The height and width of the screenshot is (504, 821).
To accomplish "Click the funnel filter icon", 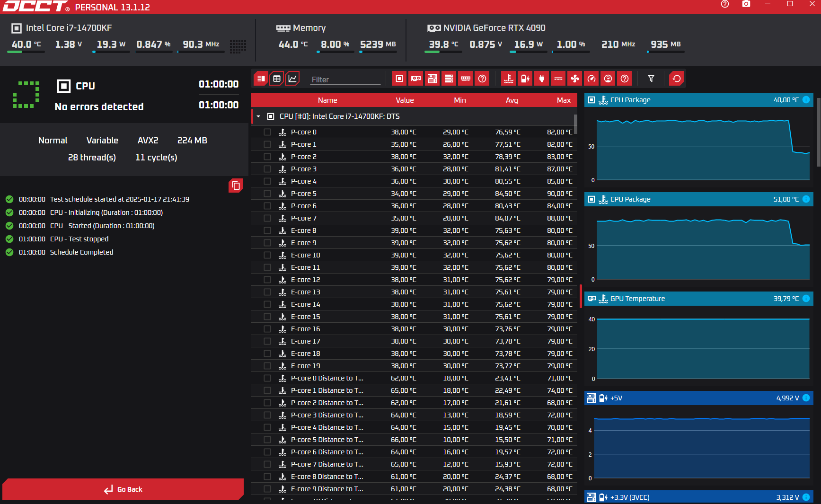I will [651, 79].
